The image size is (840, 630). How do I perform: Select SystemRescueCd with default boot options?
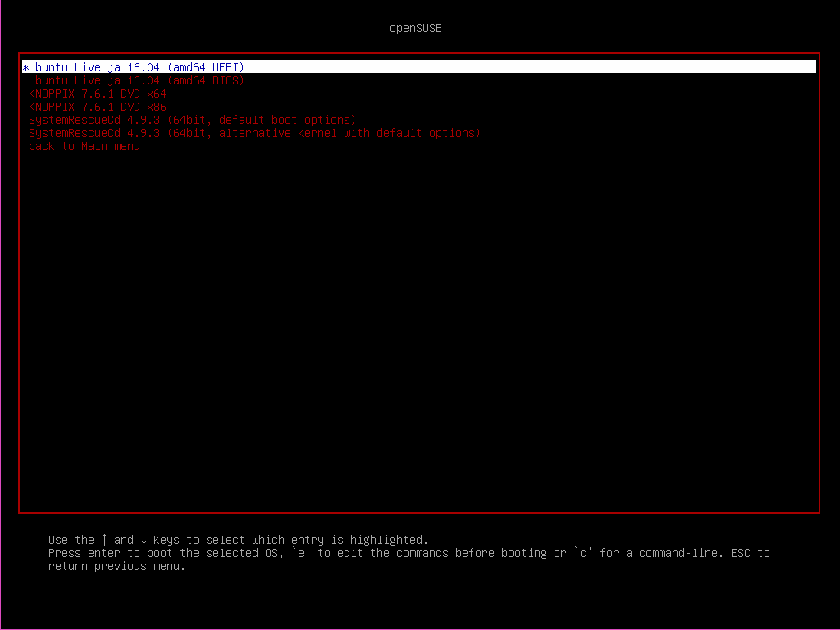tap(190, 120)
